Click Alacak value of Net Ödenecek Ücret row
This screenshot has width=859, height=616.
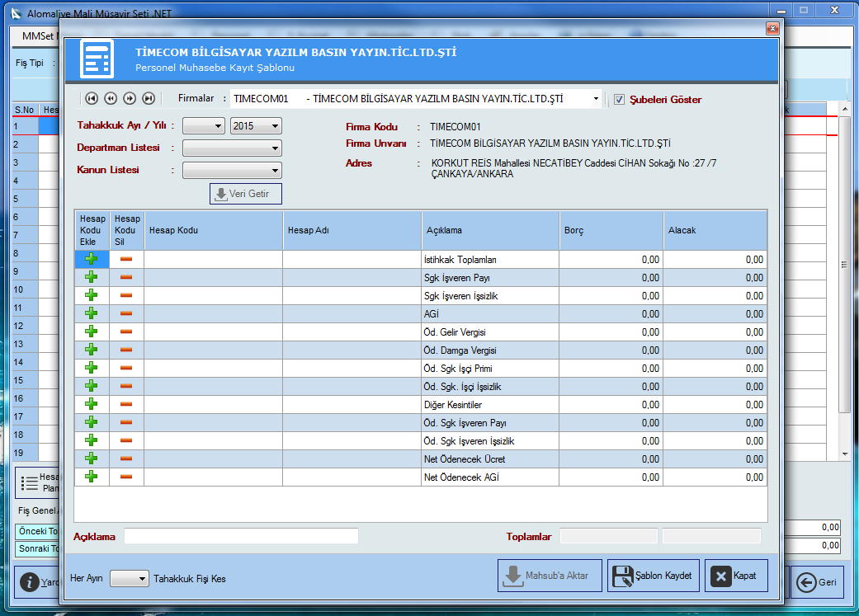[x=715, y=458]
